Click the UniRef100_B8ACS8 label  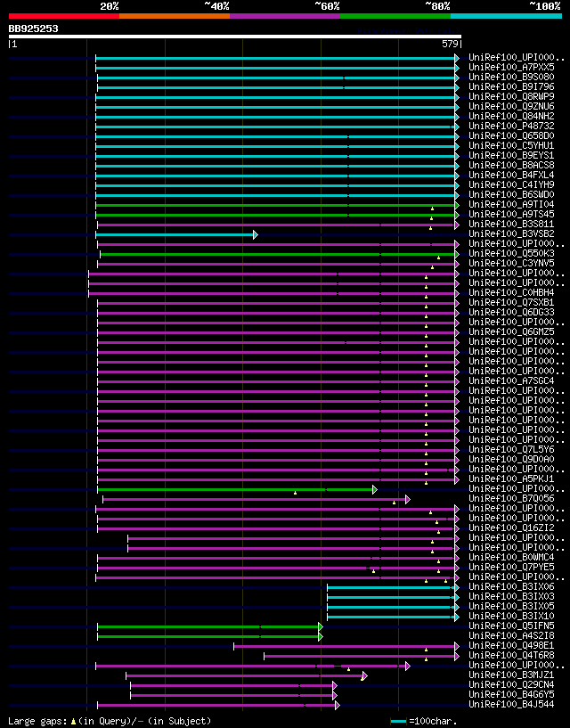(511, 165)
